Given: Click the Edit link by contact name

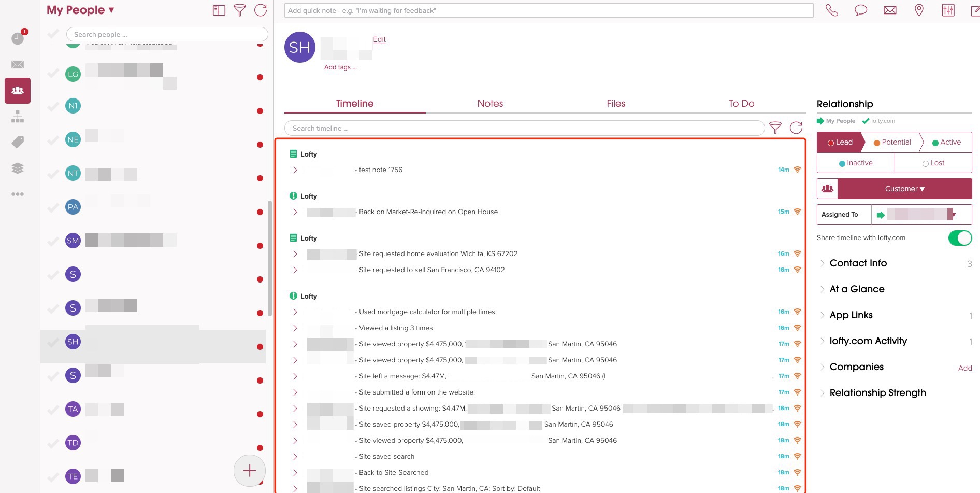Looking at the screenshot, I should tap(379, 39).
